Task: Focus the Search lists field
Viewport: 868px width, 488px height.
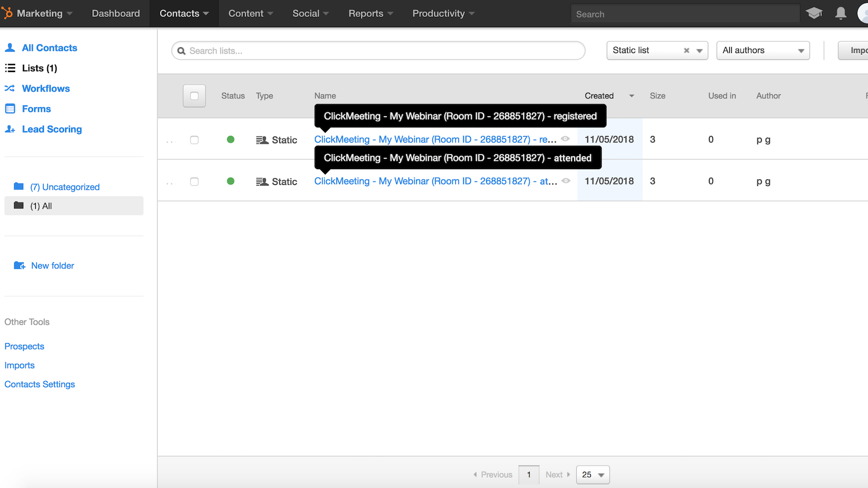Action: [x=378, y=50]
